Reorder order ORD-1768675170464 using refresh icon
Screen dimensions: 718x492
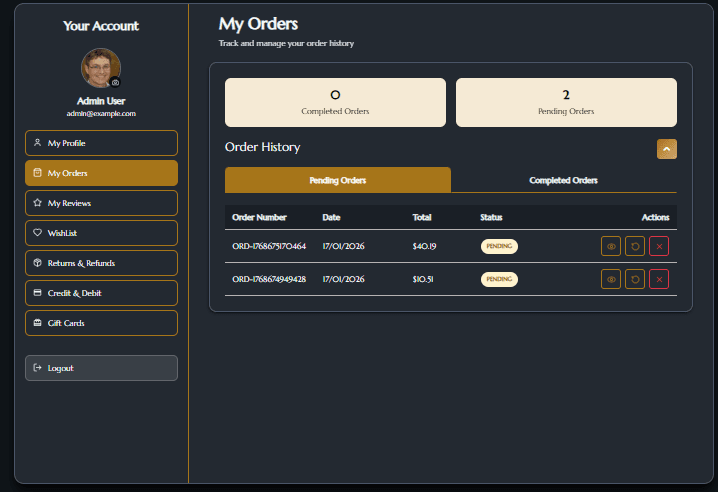635,246
